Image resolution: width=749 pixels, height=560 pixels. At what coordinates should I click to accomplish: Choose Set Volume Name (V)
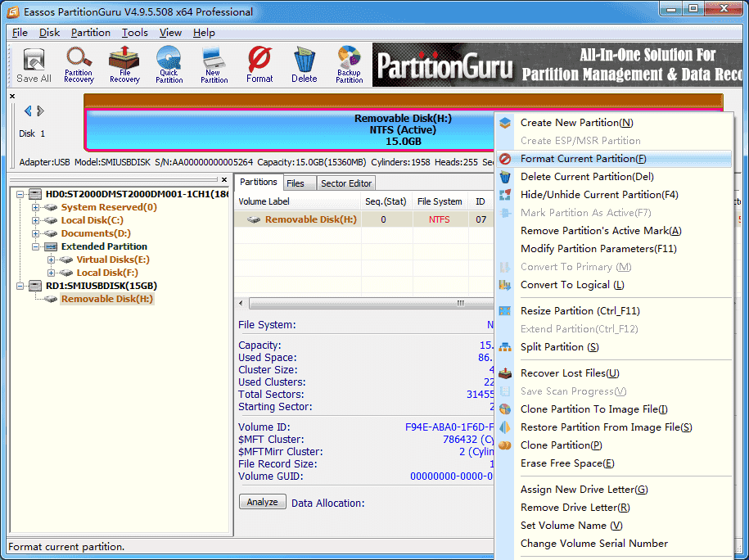coord(614,526)
